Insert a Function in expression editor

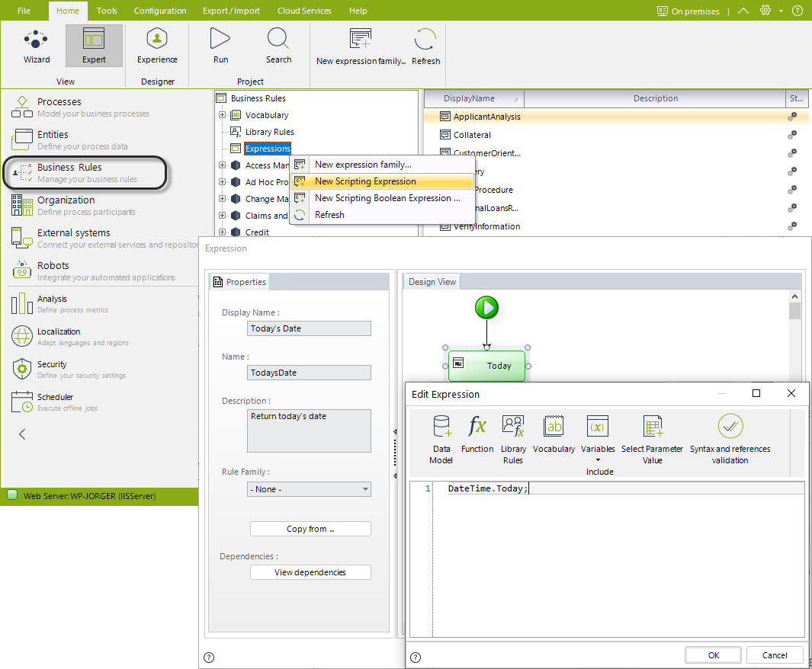[x=477, y=434]
